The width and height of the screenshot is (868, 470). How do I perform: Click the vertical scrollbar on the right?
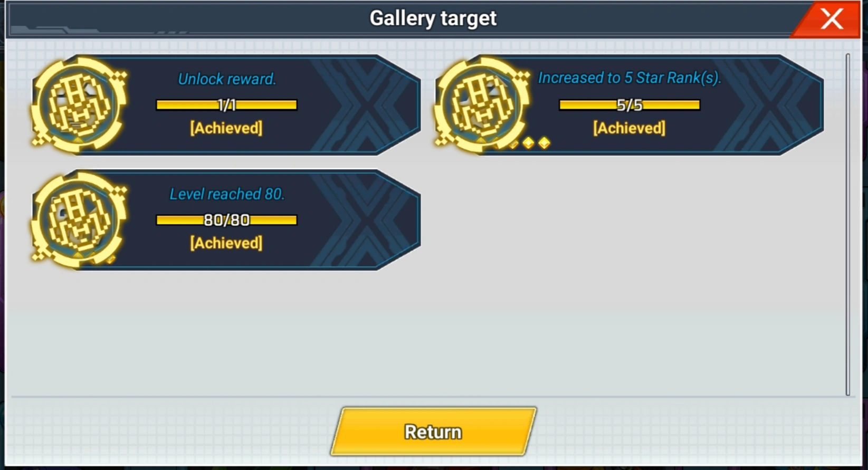848,224
